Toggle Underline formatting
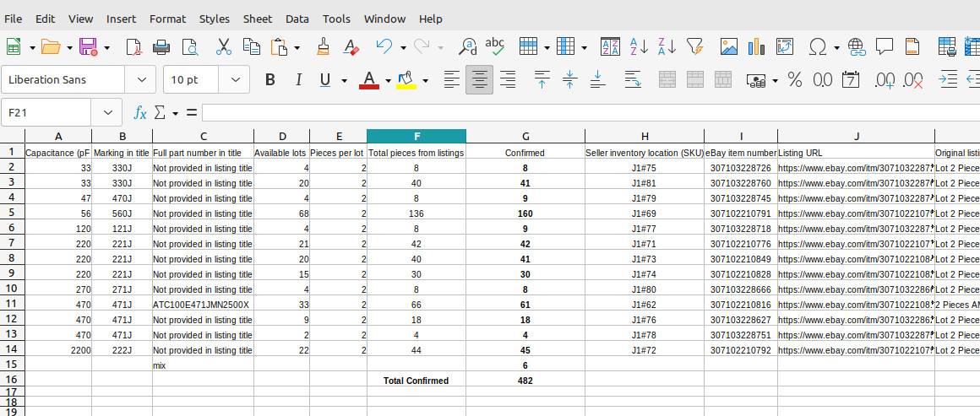This screenshot has width=980, height=416. pyautogui.click(x=325, y=80)
